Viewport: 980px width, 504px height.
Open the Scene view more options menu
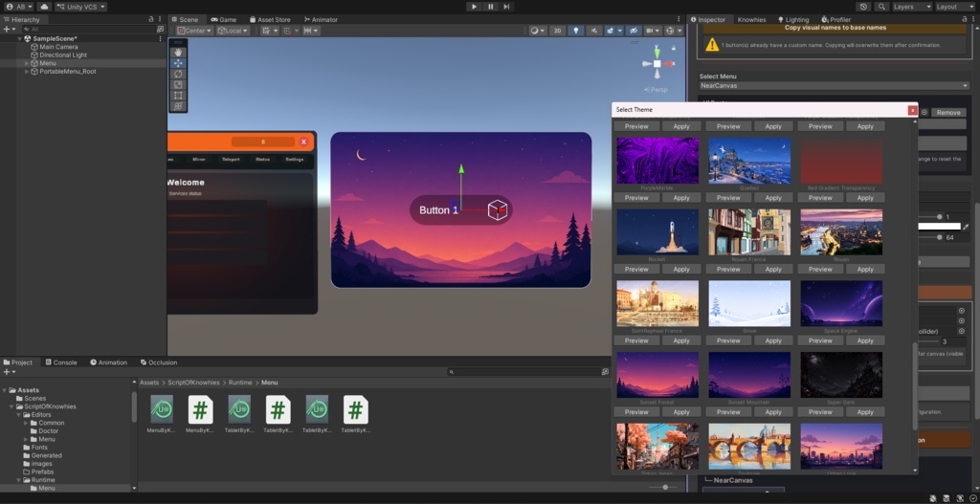click(x=679, y=19)
